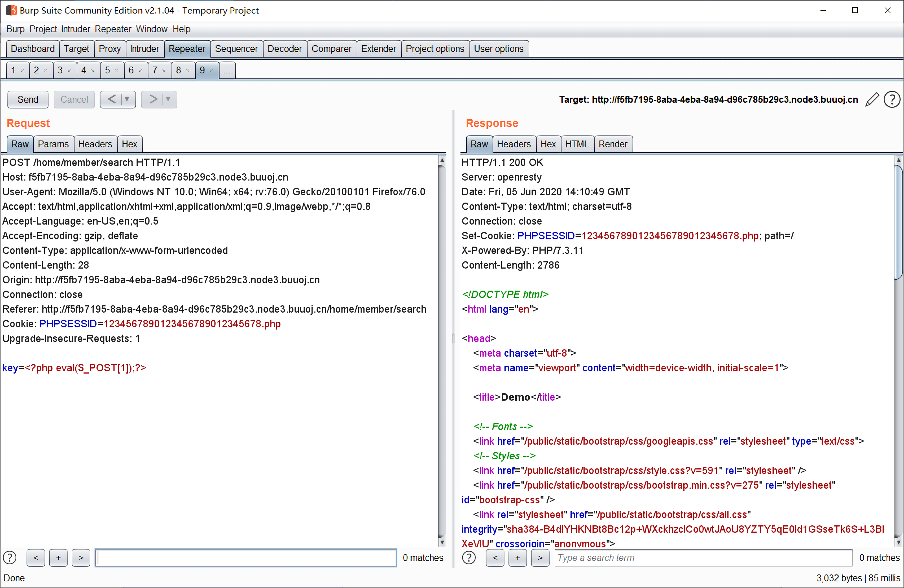Switch to the Extender tab
This screenshot has width=904, height=588.
pyautogui.click(x=379, y=49)
